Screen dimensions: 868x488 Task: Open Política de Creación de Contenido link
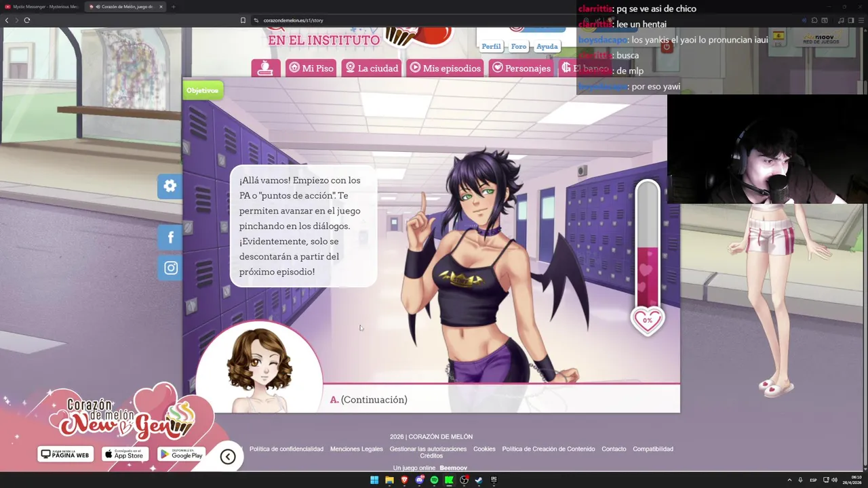point(549,449)
